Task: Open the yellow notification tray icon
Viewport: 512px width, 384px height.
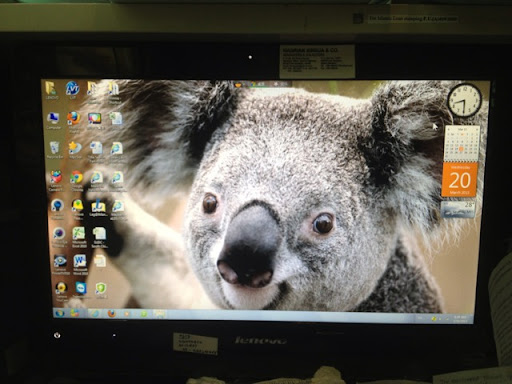Action: [x=434, y=319]
